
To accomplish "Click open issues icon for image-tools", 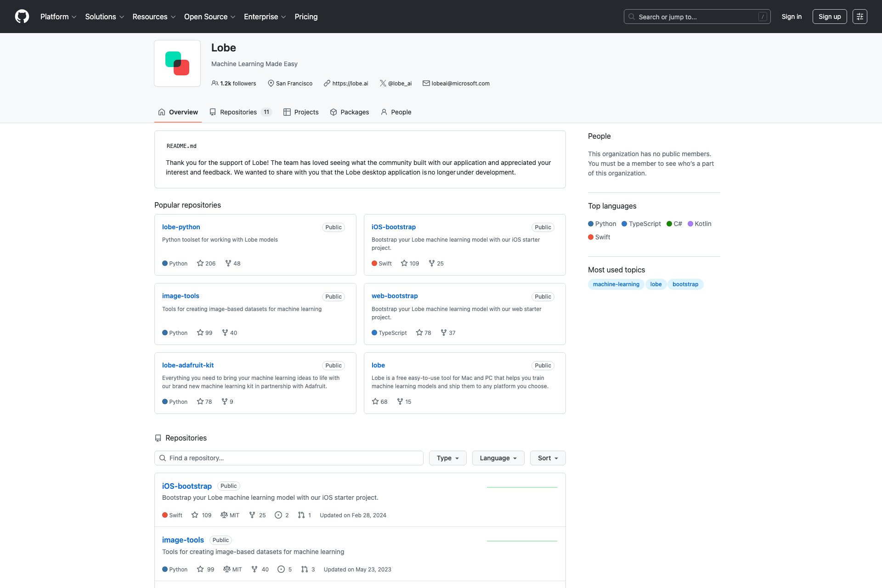I will (281, 569).
